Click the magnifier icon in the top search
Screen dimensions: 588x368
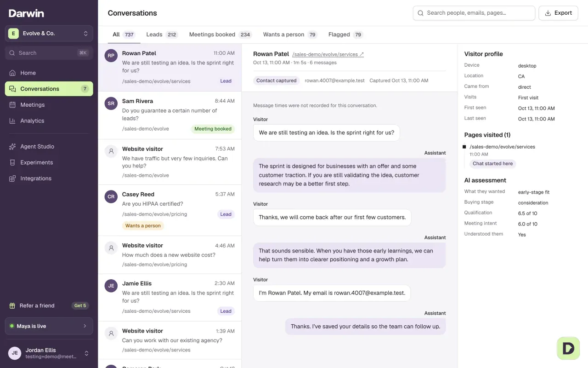click(x=420, y=13)
